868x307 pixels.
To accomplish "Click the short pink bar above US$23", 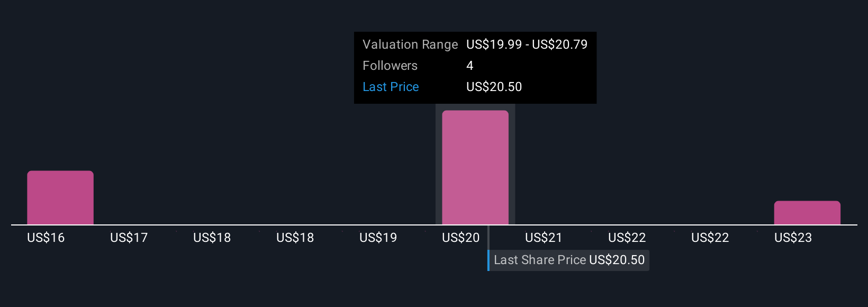I will [807, 213].
